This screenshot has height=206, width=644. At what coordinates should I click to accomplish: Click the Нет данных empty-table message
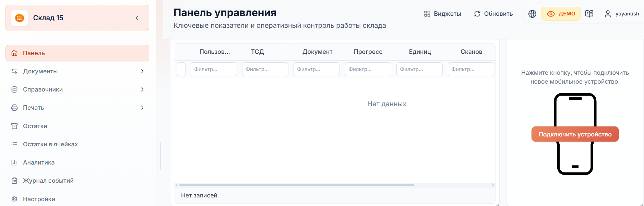coord(387,104)
